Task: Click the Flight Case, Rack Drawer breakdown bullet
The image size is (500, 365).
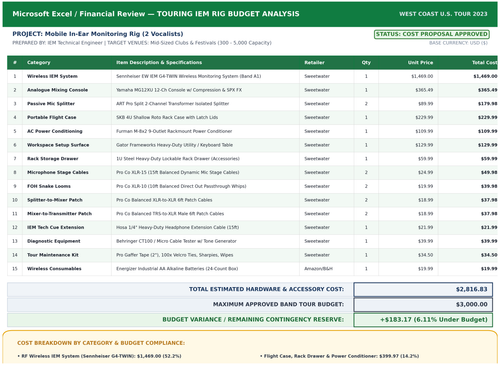Action: click(x=339, y=356)
